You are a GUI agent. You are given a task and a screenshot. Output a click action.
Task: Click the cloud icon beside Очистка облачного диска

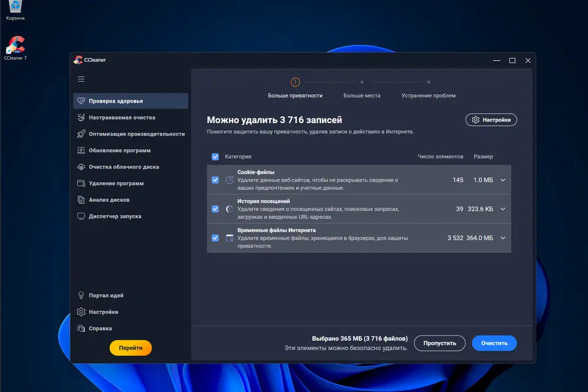[81, 167]
